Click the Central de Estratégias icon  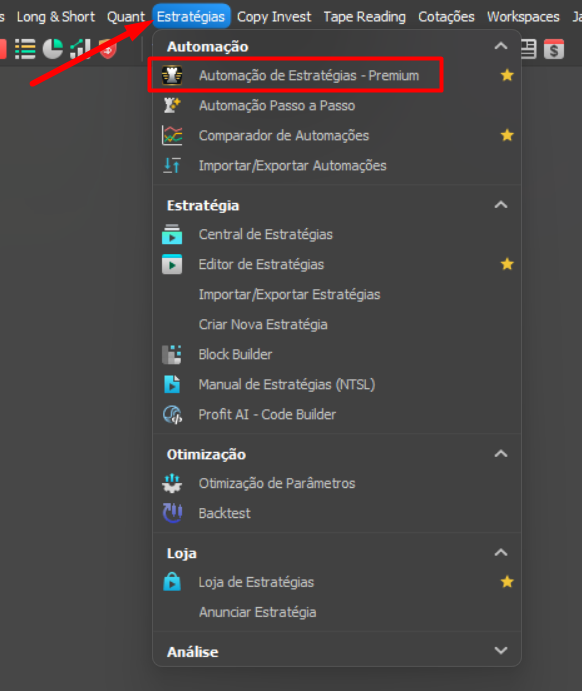coord(172,234)
